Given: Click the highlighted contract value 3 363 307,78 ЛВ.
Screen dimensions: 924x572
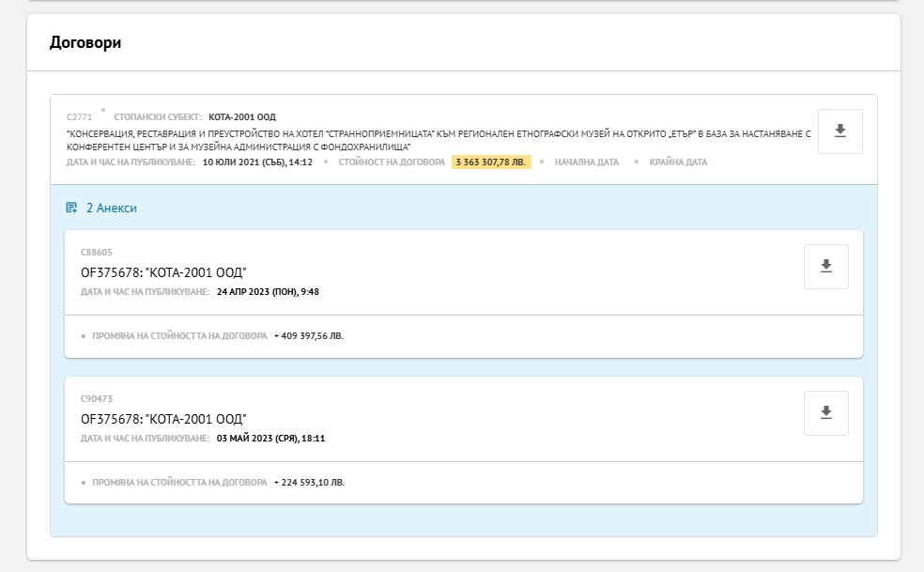Looking at the screenshot, I should 490,162.
